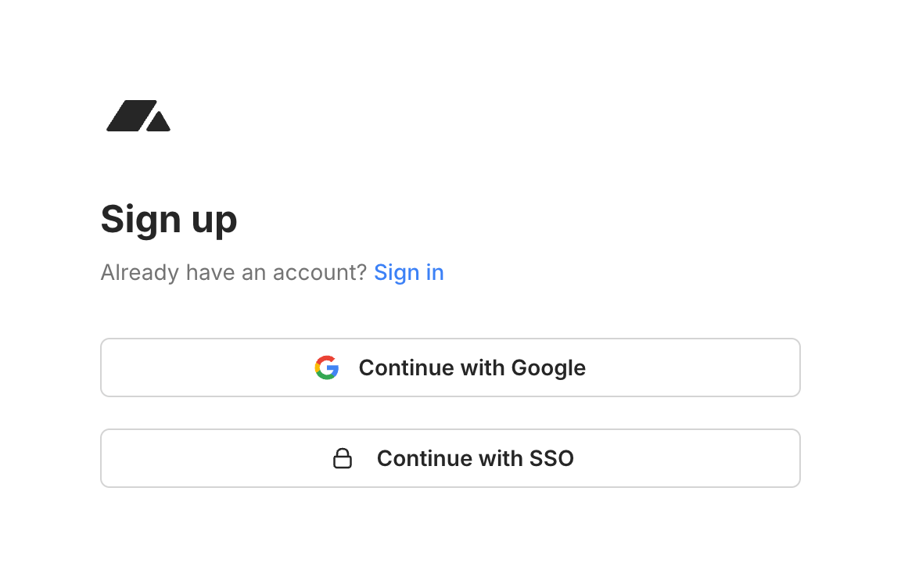Navigate to sign in via the link
This screenshot has height=588, width=901.
pos(408,272)
